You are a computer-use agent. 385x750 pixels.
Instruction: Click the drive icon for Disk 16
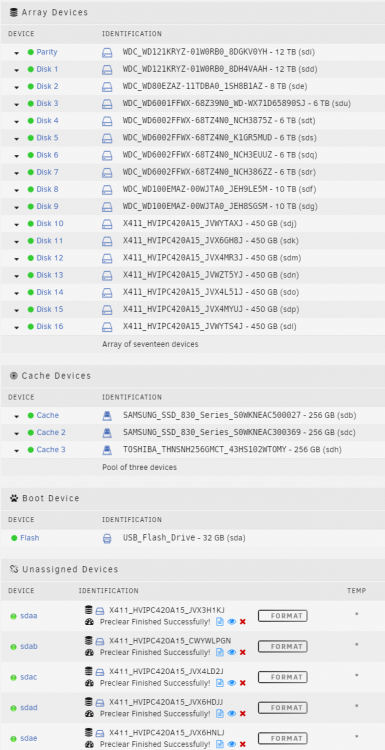tap(107, 327)
